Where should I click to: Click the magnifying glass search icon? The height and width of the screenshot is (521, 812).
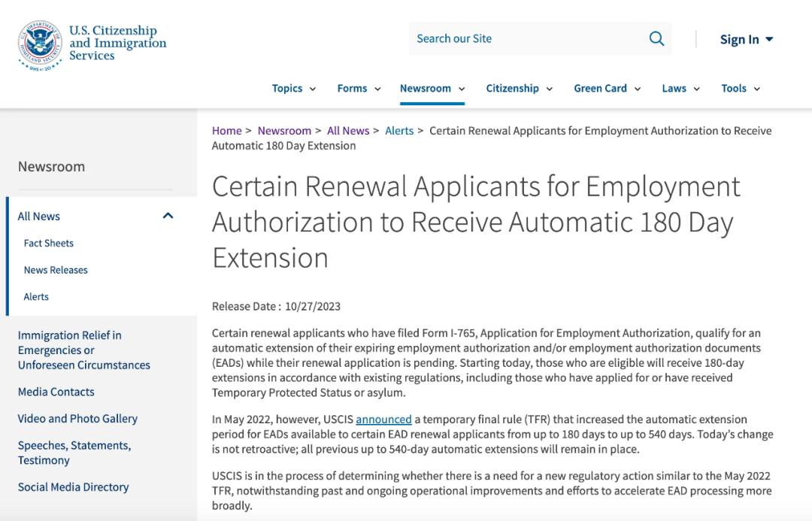point(656,39)
